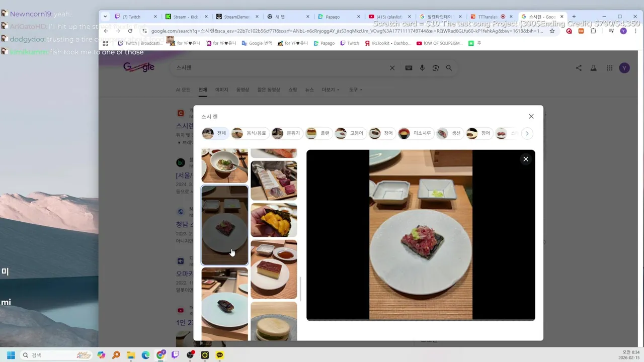Open the tamago cake slice thumbnail
This screenshot has width=644, height=362.
274,269
